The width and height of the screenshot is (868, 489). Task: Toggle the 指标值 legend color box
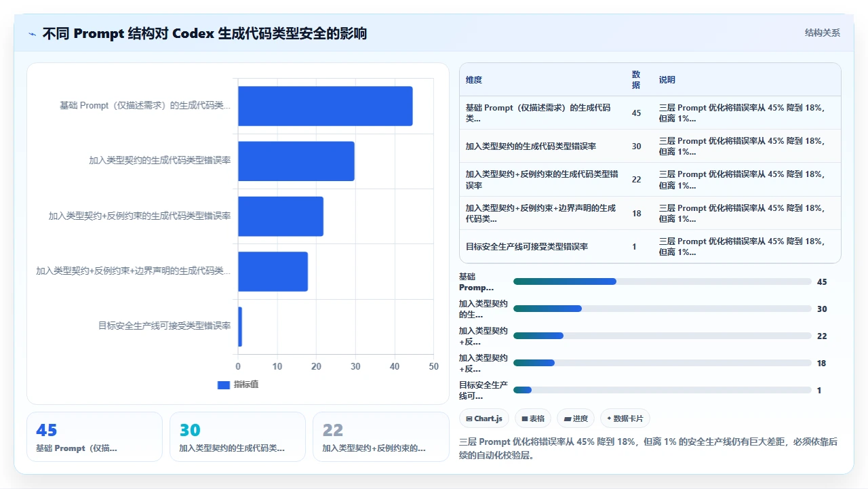tap(224, 385)
